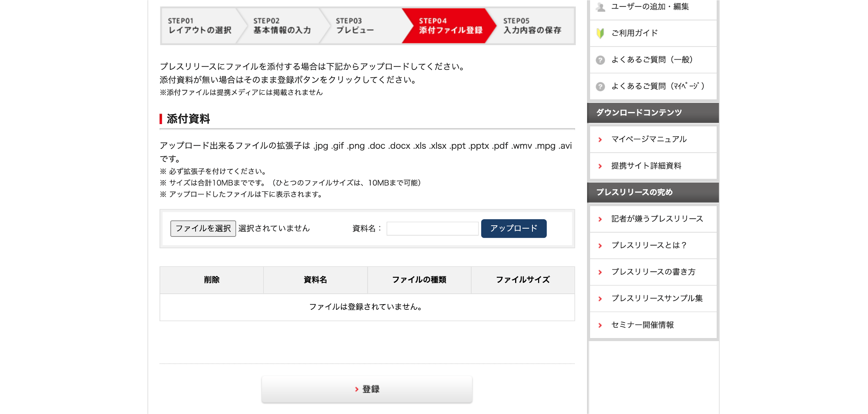Viewport: 868px width, 414px height.
Task: Click the green beginner mark icon for ご利用ガイド
Action: (600, 33)
